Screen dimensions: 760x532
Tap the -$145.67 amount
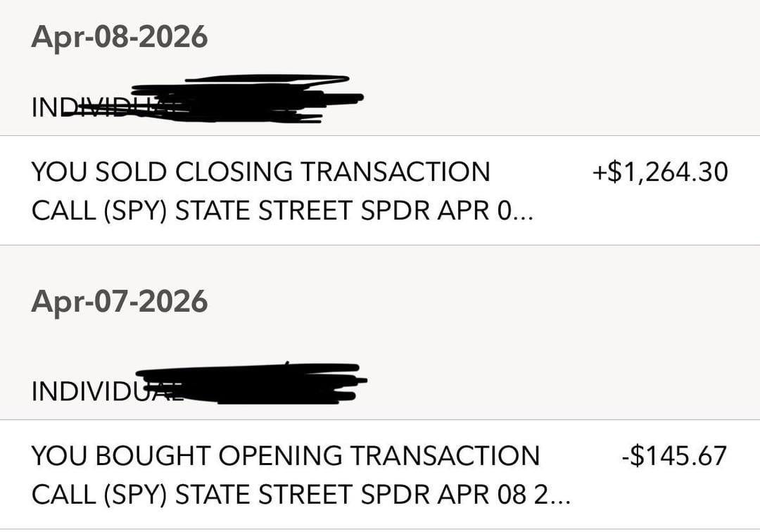click(673, 456)
